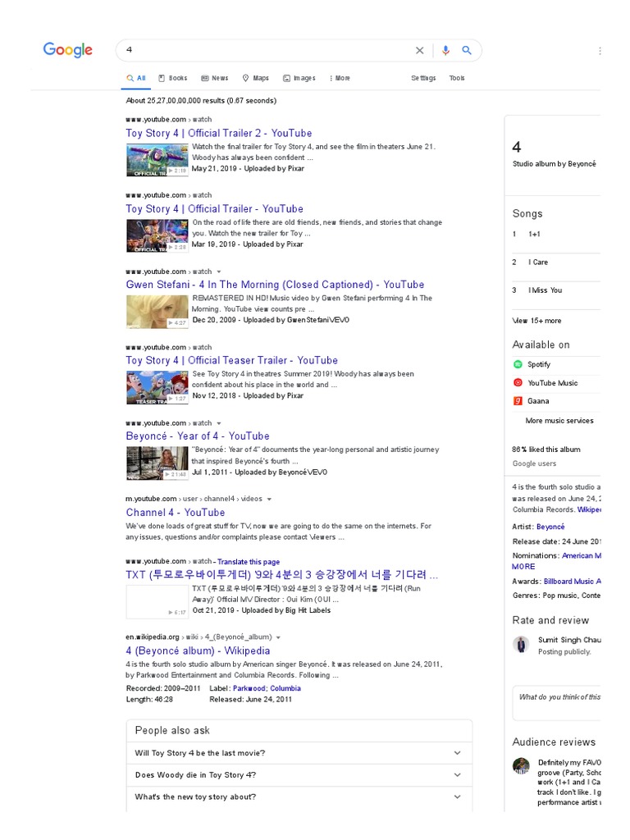Open Toy Story 4 Official Teaser Trailer result
The image size is (630, 840).
coord(231,361)
